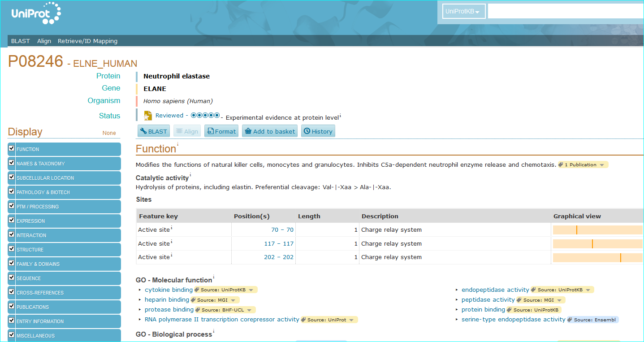This screenshot has width=644, height=342.
Task: Click info icon next to Function heading
Action: coord(177,145)
